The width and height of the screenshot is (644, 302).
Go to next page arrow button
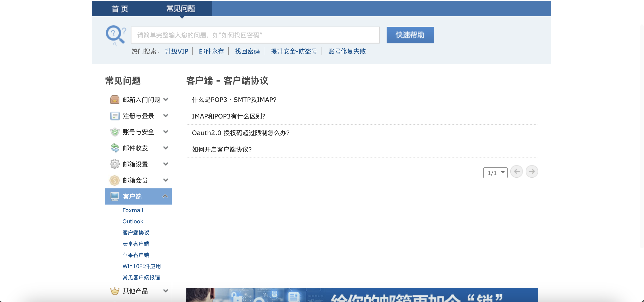532,172
